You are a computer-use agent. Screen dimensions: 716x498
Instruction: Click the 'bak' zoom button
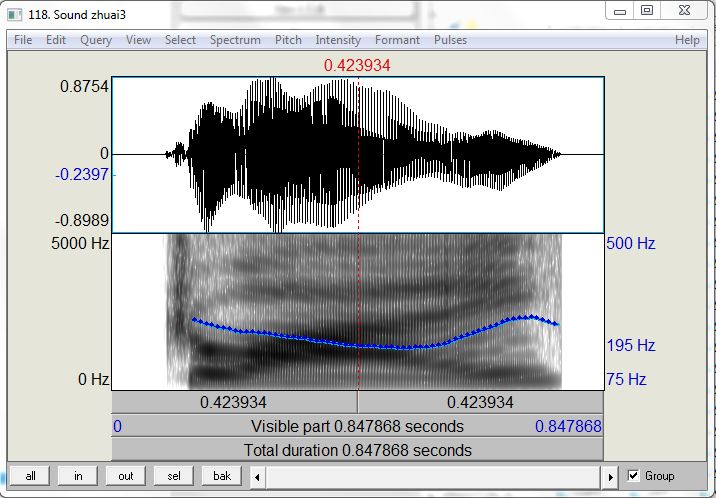[x=222, y=476]
